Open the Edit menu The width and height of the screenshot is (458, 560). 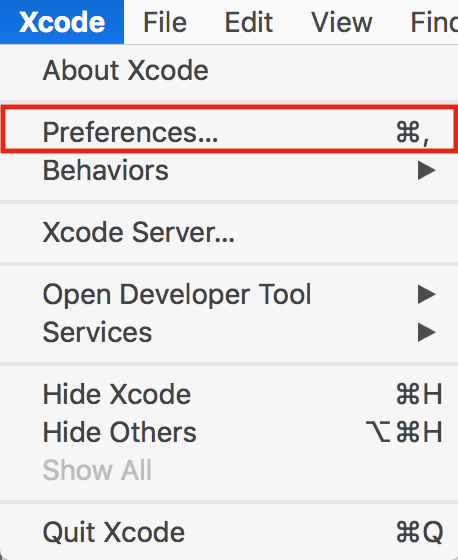249,22
